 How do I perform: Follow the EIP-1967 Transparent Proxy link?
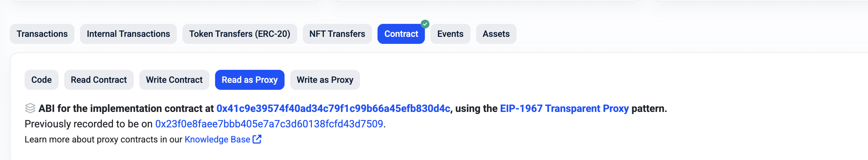tap(564, 109)
